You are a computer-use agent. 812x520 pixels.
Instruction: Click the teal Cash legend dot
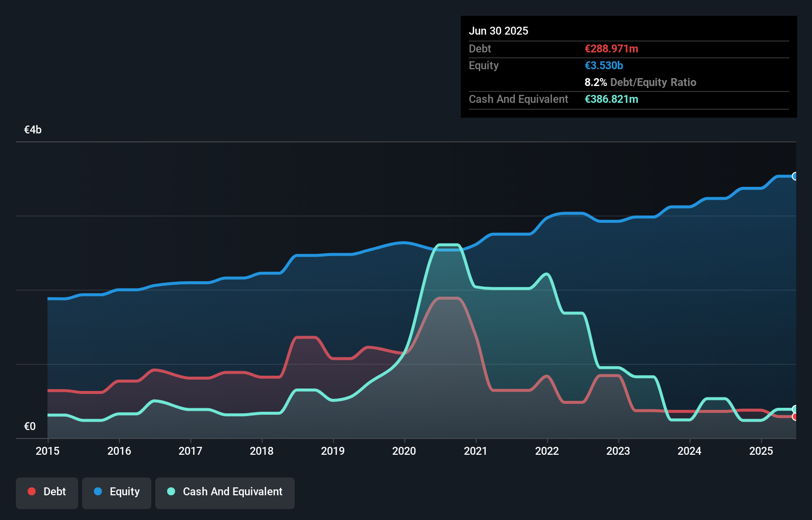pos(171,491)
